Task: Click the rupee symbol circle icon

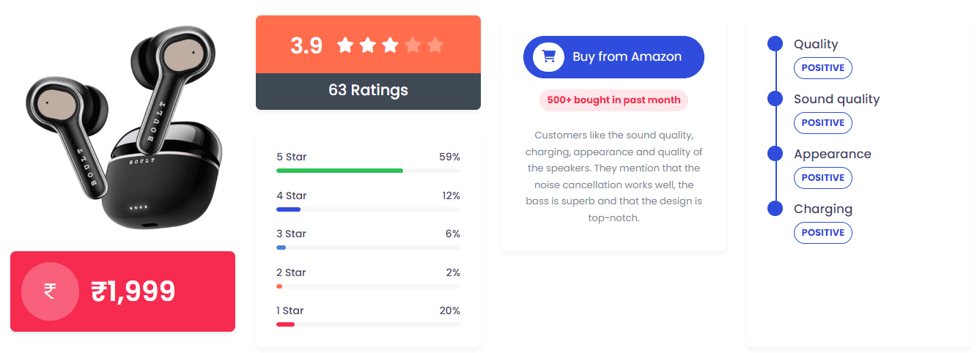Action: click(50, 291)
